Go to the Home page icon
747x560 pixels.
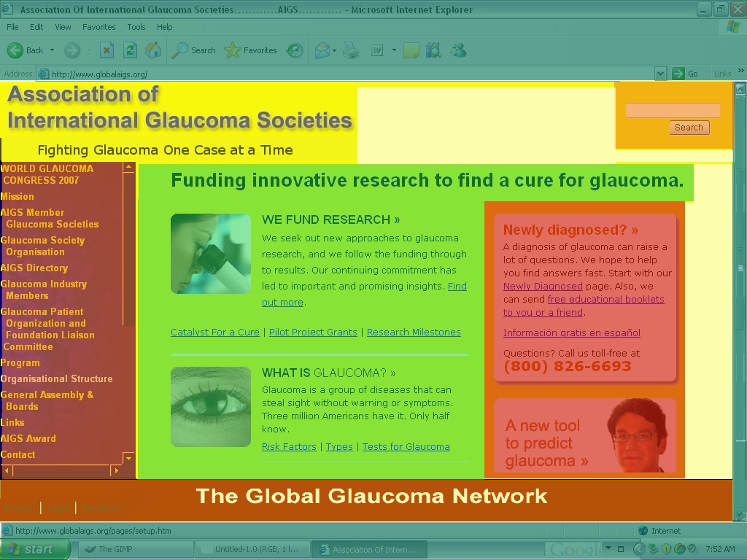(x=153, y=50)
